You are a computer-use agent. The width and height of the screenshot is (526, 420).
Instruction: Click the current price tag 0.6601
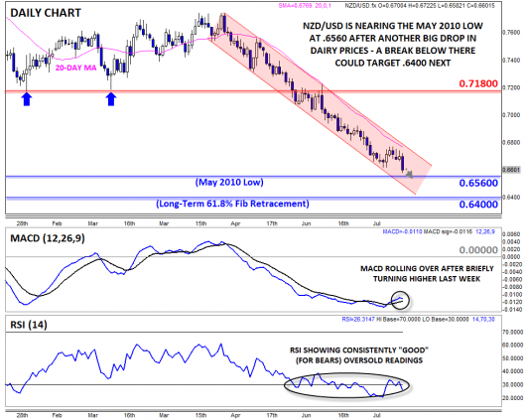click(x=511, y=170)
